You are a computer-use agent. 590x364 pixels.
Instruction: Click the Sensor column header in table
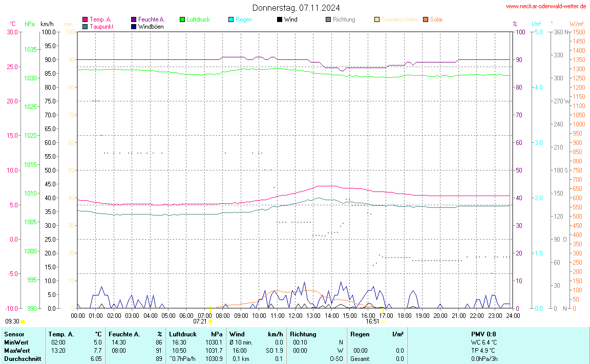(x=14, y=334)
